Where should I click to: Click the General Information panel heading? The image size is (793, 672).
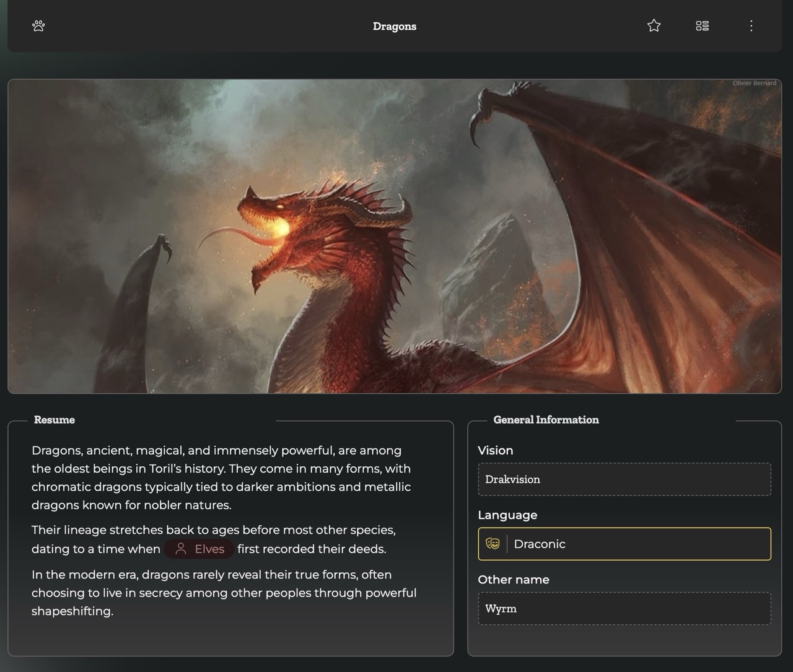tap(546, 420)
